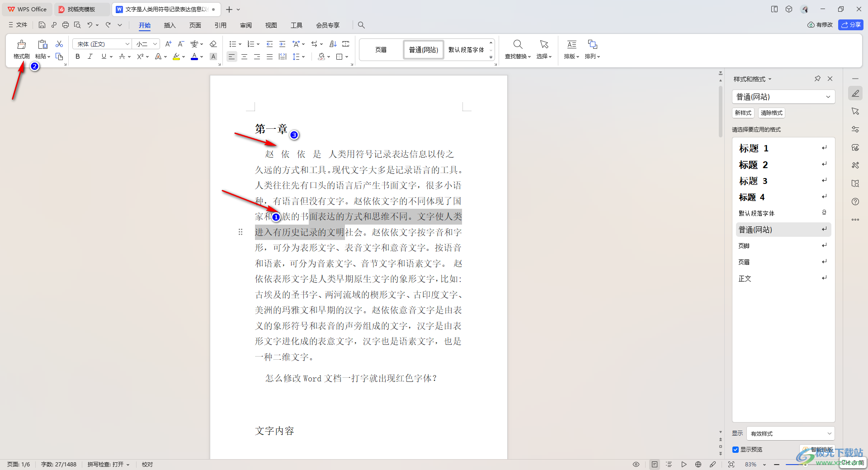Click the Copy icon beside the paste button
This screenshot has height=470, width=868.
point(59,56)
